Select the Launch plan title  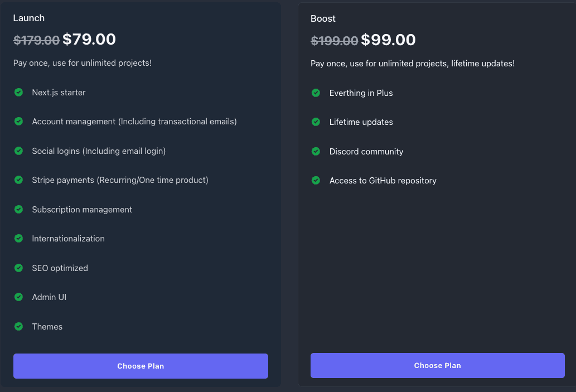point(28,18)
